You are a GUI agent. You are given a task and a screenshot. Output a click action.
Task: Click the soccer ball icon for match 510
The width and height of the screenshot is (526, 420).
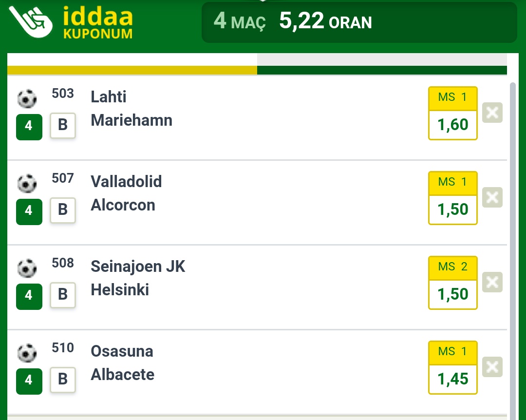click(27, 353)
